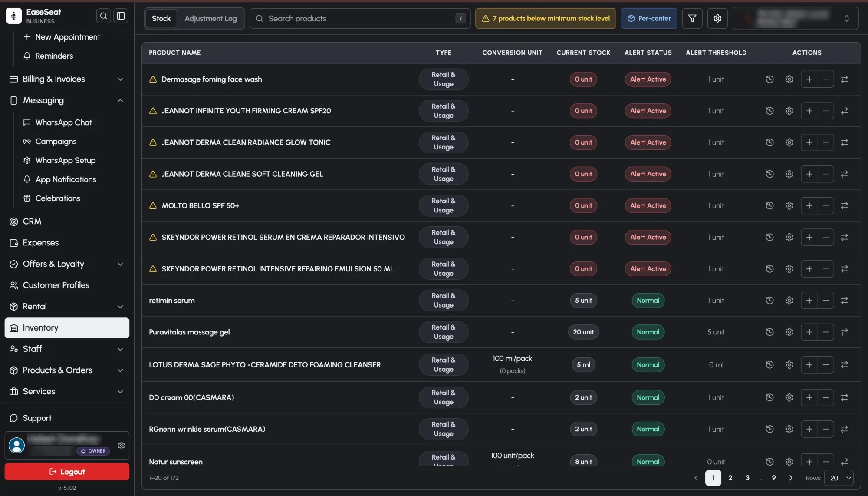Click New Appointment in the sidebar

[67, 37]
